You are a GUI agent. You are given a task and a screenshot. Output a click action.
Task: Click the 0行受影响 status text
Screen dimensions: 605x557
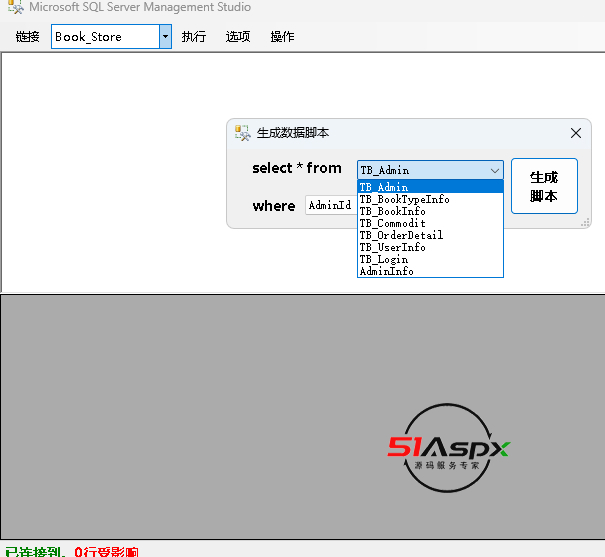106,552
